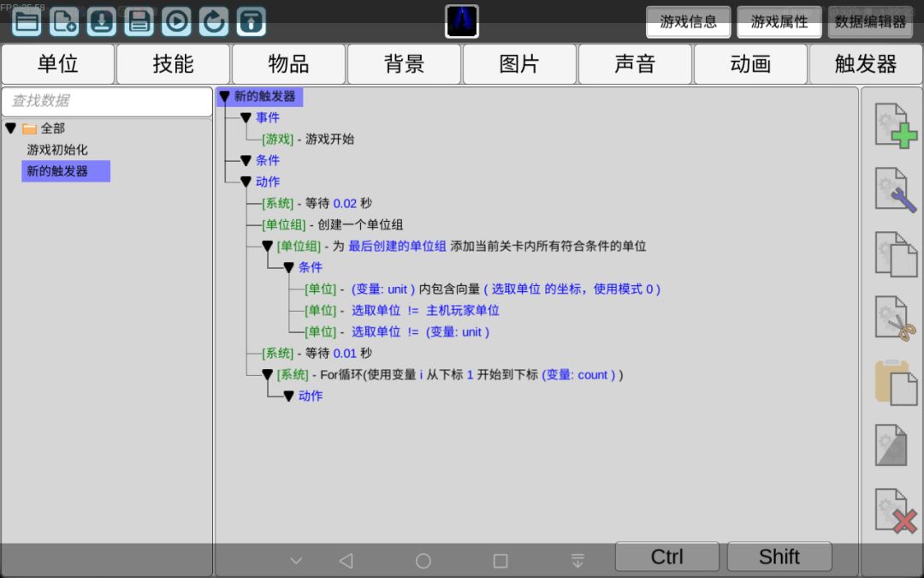Select 创建一个单位组 action row

pos(332,224)
